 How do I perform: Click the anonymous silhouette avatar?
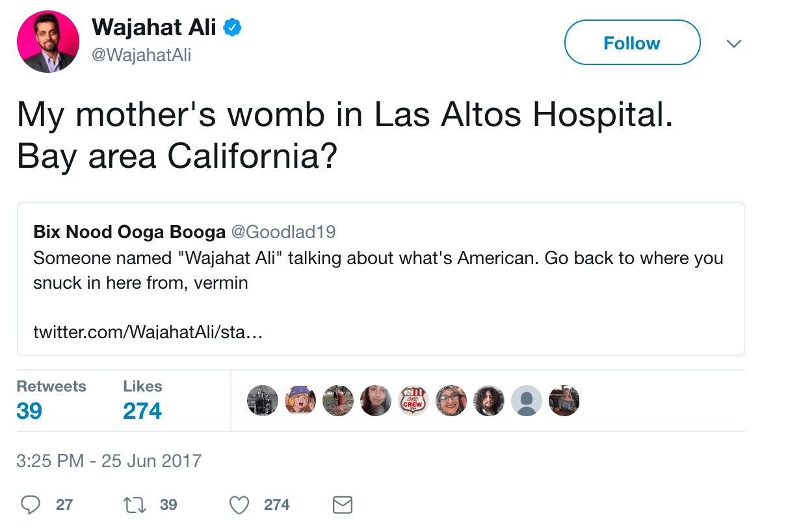(x=527, y=401)
